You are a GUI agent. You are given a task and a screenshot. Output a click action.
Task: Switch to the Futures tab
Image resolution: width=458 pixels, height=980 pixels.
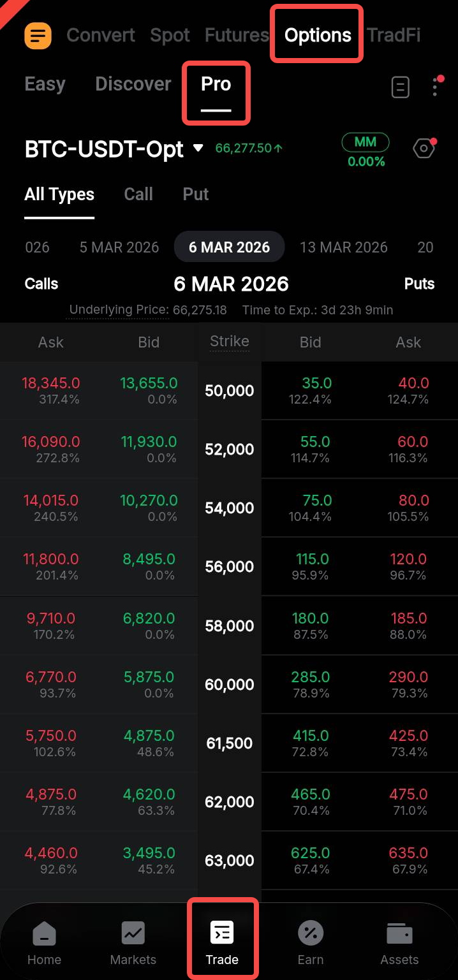237,35
